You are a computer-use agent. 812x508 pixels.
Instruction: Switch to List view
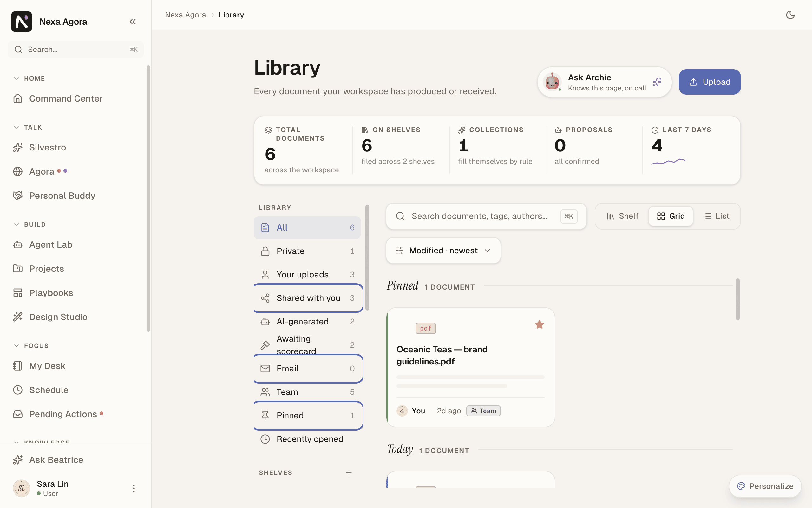[x=716, y=216]
